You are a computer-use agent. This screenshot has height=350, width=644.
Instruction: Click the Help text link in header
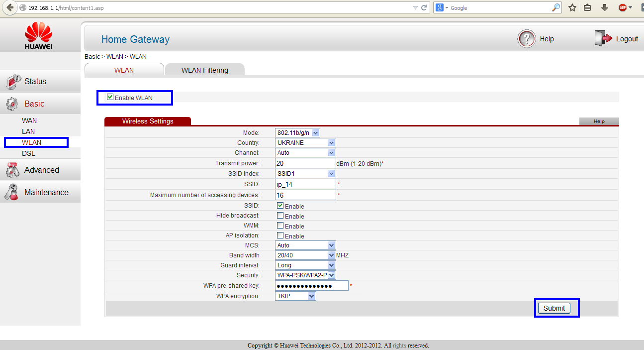pyautogui.click(x=547, y=39)
